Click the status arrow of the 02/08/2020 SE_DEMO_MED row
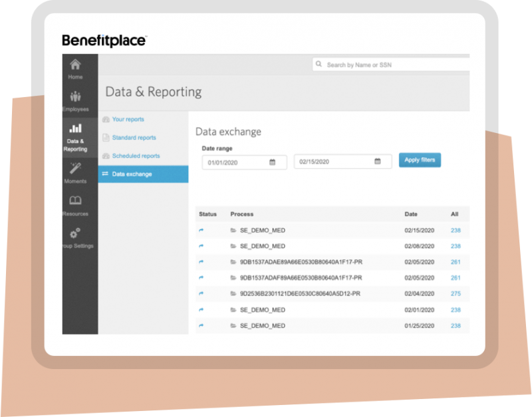This screenshot has height=417, width=532. coord(201,246)
